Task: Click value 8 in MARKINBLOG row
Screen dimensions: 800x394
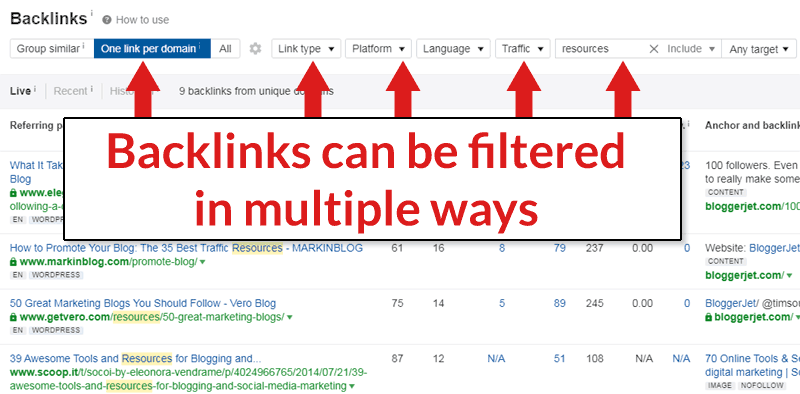Action: [502, 248]
